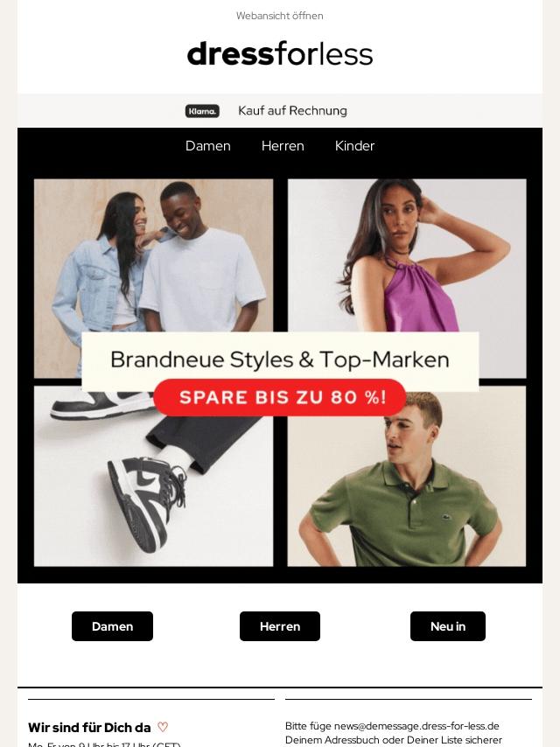Click the Wir sind für Dich da heading
Viewport: 560px width, 747px height.
[89, 728]
